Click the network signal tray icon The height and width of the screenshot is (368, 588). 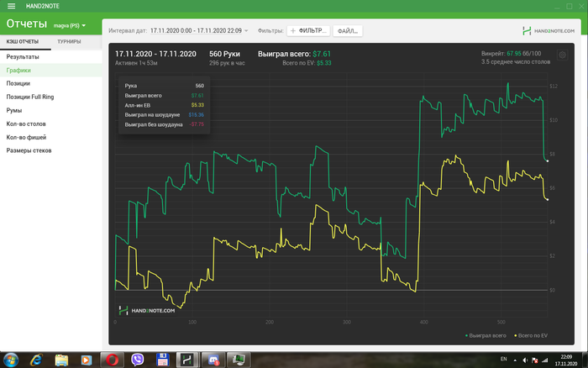click(545, 360)
